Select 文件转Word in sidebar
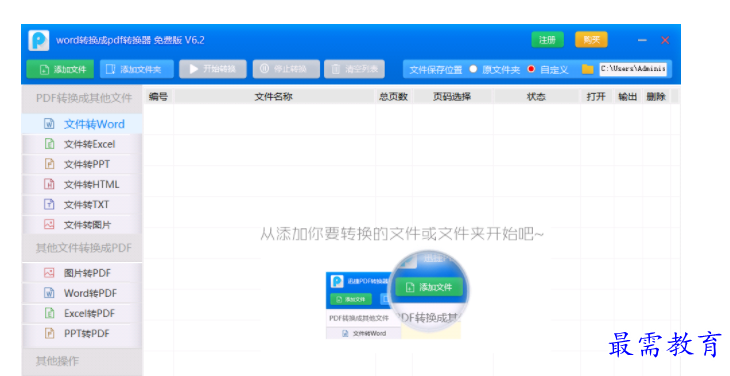Screen dimensions: 730x376 (x=82, y=124)
